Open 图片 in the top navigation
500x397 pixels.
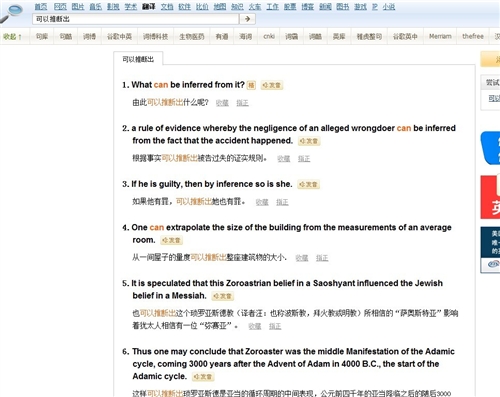78,7
